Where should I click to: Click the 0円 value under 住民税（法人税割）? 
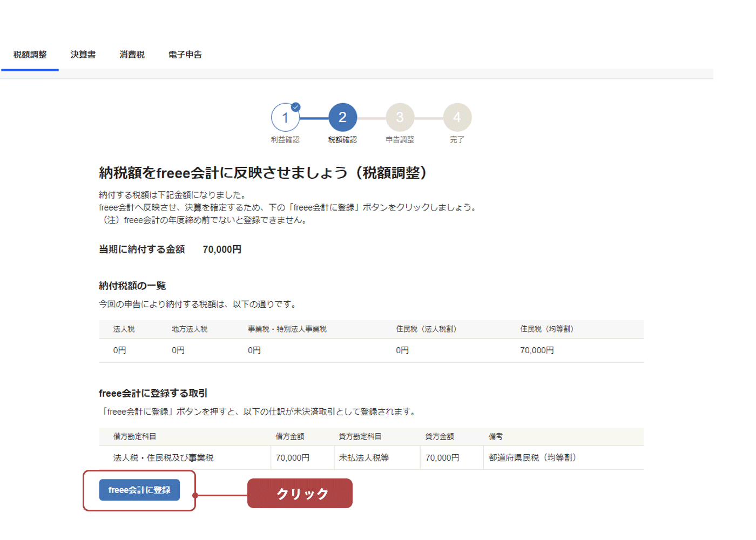click(x=402, y=350)
